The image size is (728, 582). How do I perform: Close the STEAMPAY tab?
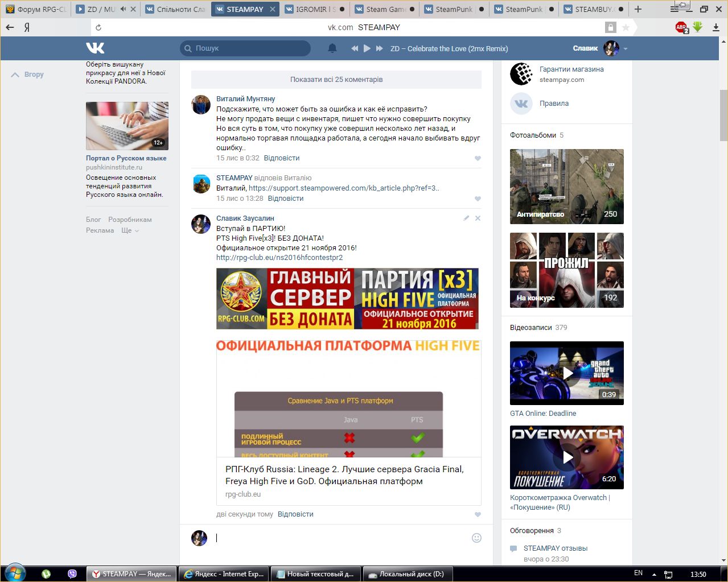pos(273,9)
